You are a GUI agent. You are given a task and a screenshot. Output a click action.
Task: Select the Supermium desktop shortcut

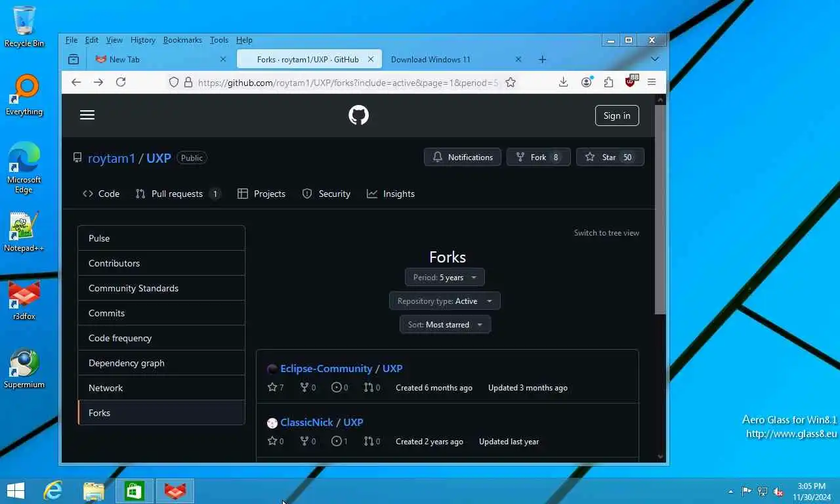point(24,369)
